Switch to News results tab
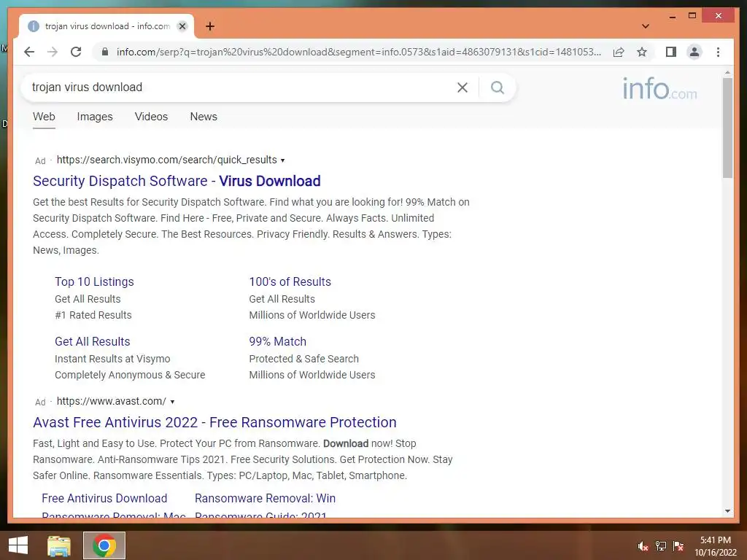This screenshot has width=747, height=560. pos(204,117)
